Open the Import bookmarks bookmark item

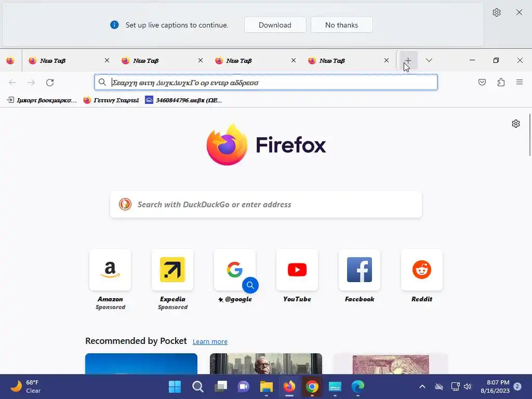[42, 100]
